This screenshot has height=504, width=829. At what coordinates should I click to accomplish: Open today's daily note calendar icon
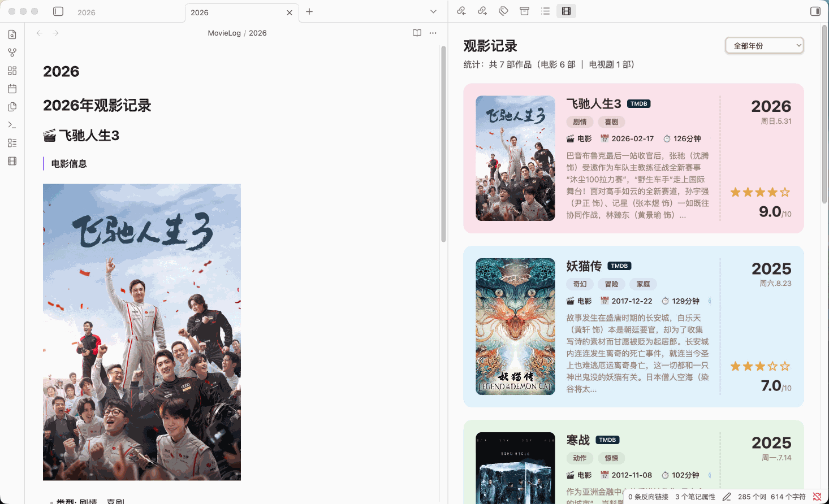[x=12, y=89]
